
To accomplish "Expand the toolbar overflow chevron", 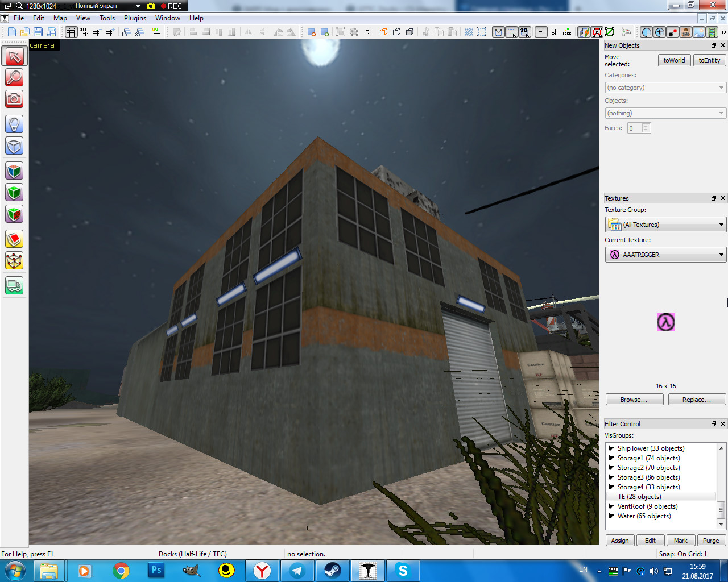I will click(723, 32).
